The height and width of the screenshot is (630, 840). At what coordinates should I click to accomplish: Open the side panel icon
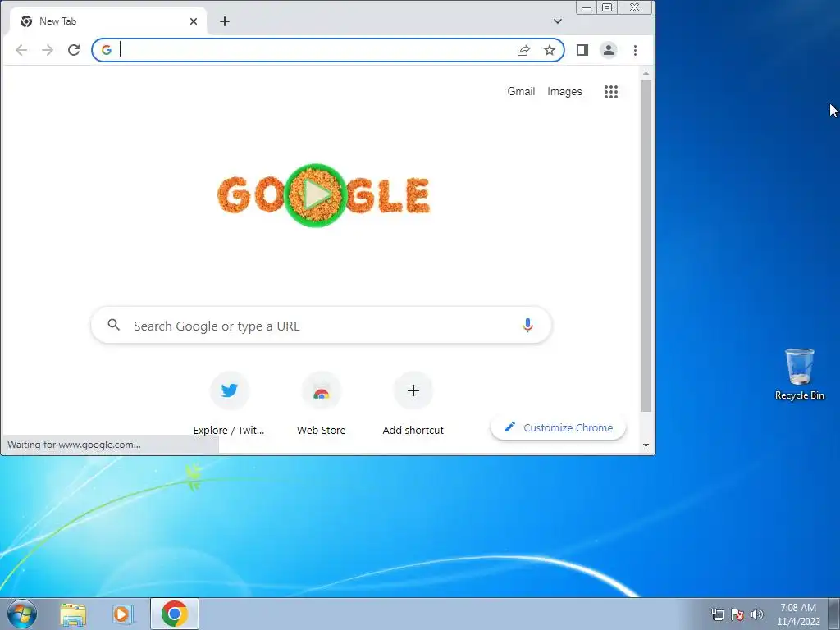(x=582, y=50)
